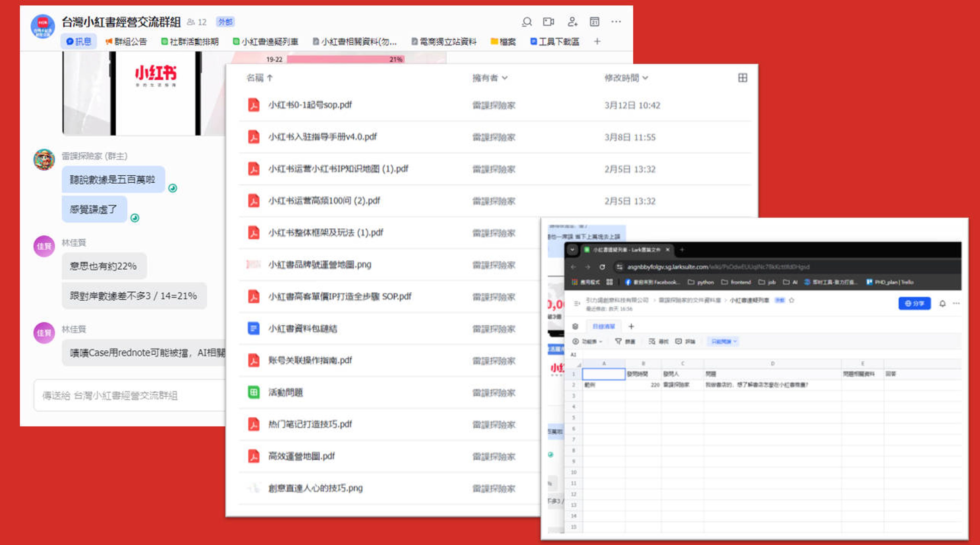
Task: Click the reaction icon next to 感覺謙虛了
Action: (135, 218)
